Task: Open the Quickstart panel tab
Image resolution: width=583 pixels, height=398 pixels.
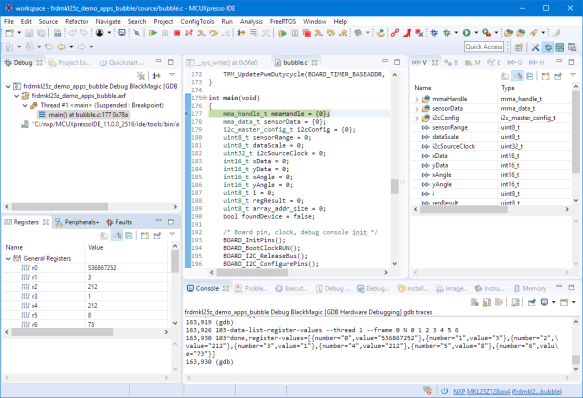Action: point(122,62)
